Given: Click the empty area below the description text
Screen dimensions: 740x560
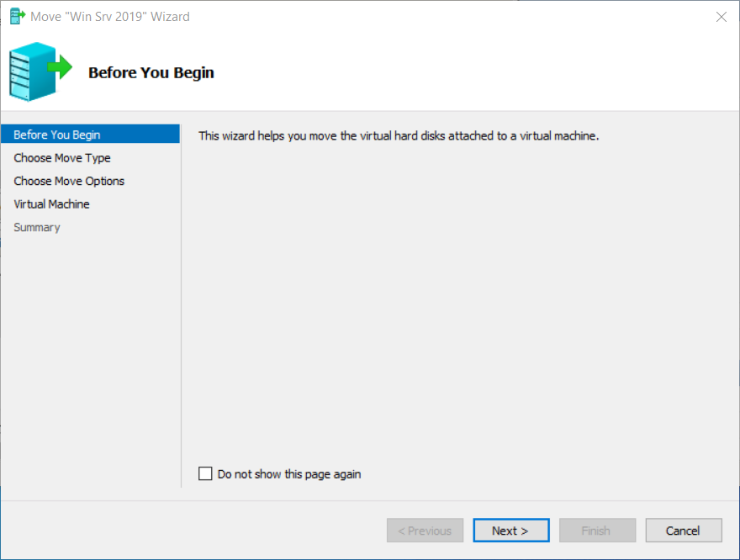Looking at the screenshot, I should tap(454, 294).
